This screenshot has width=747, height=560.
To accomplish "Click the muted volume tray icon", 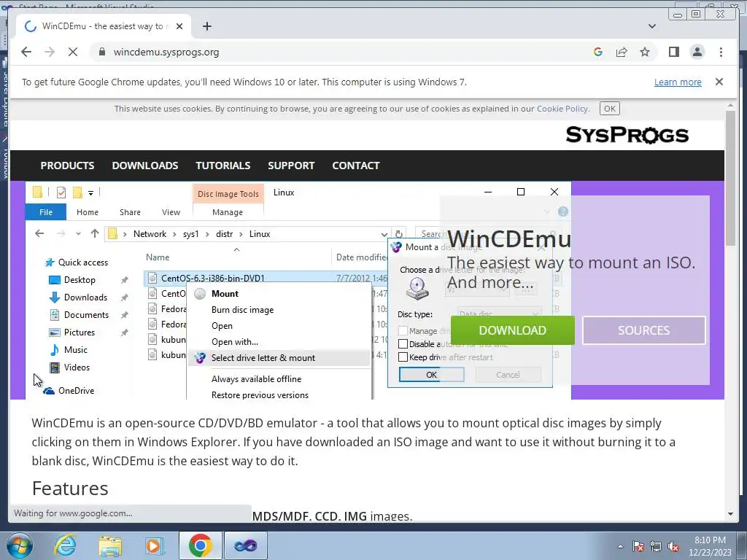I will [673, 546].
